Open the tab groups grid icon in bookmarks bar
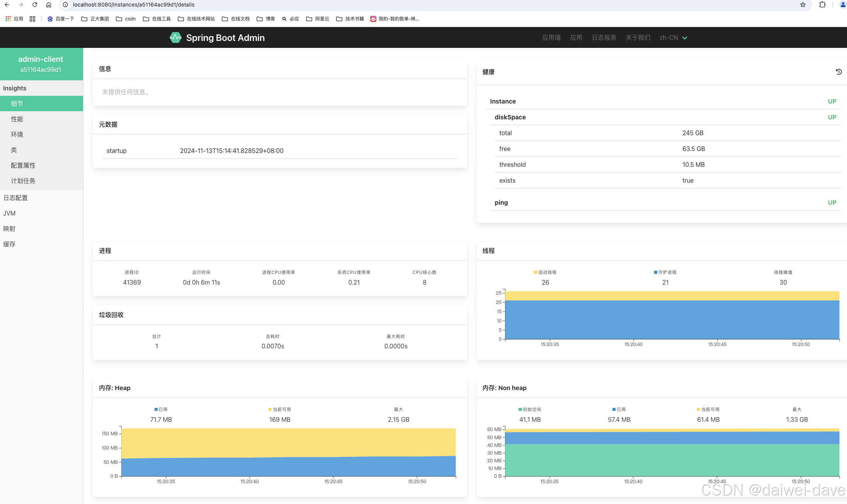The height and width of the screenshot is (504, 847). (x=32, y=19)
